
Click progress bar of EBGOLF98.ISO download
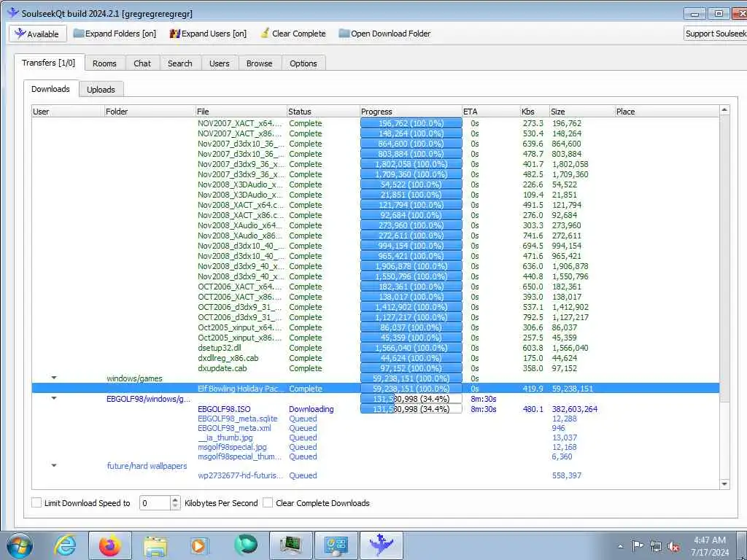(x=411, y=409)
